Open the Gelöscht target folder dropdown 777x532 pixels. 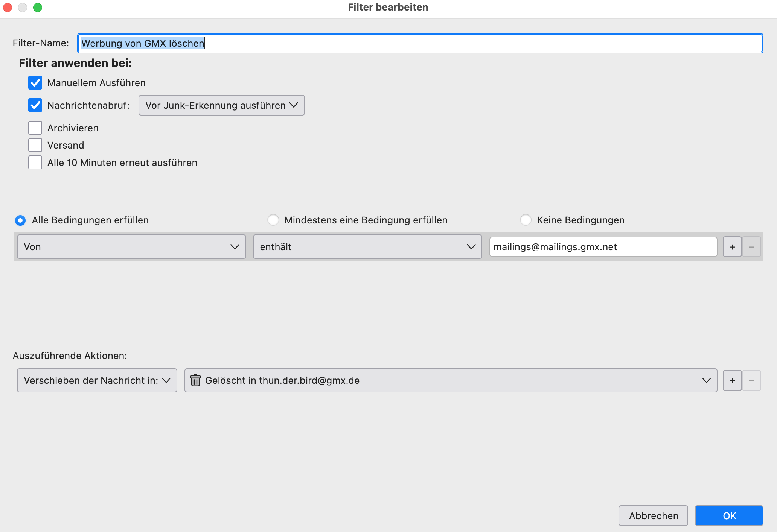451,380
